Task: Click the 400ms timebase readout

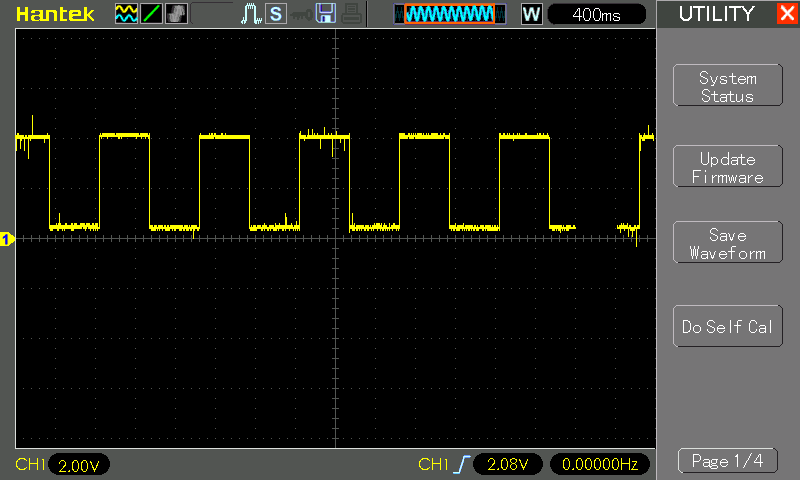Action: [598, 14]
